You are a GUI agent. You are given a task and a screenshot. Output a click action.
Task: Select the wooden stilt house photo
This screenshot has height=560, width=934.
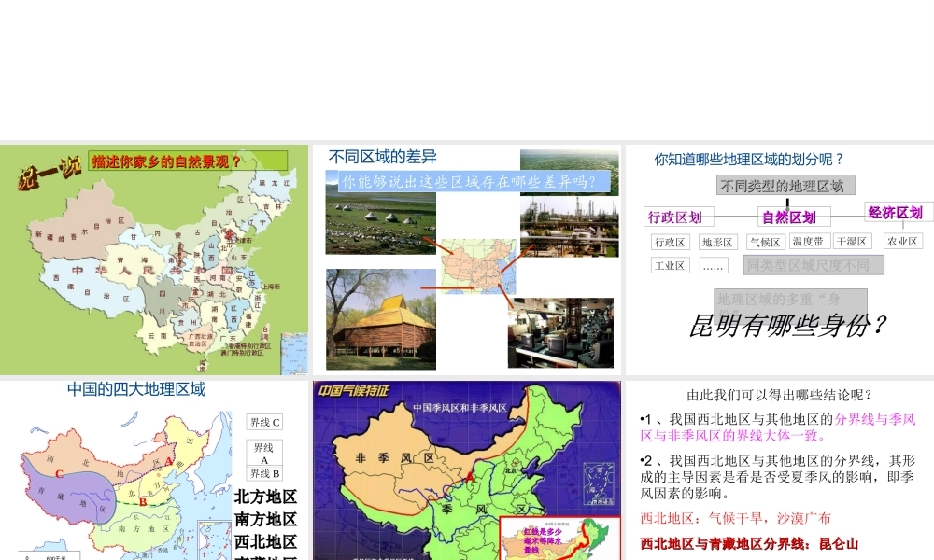[x=381, y=319]
